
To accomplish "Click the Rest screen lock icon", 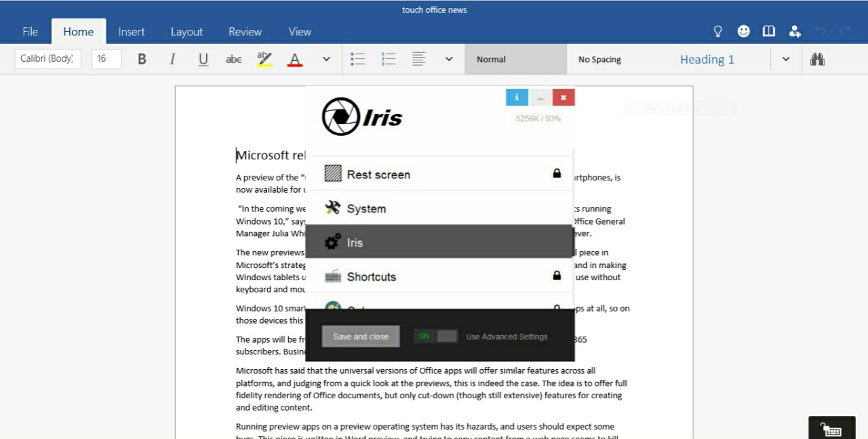I will coord(557,174).
